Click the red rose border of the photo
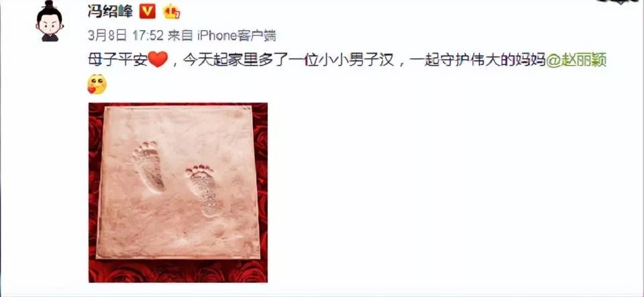The image size is (644, 297). (178, 271)
